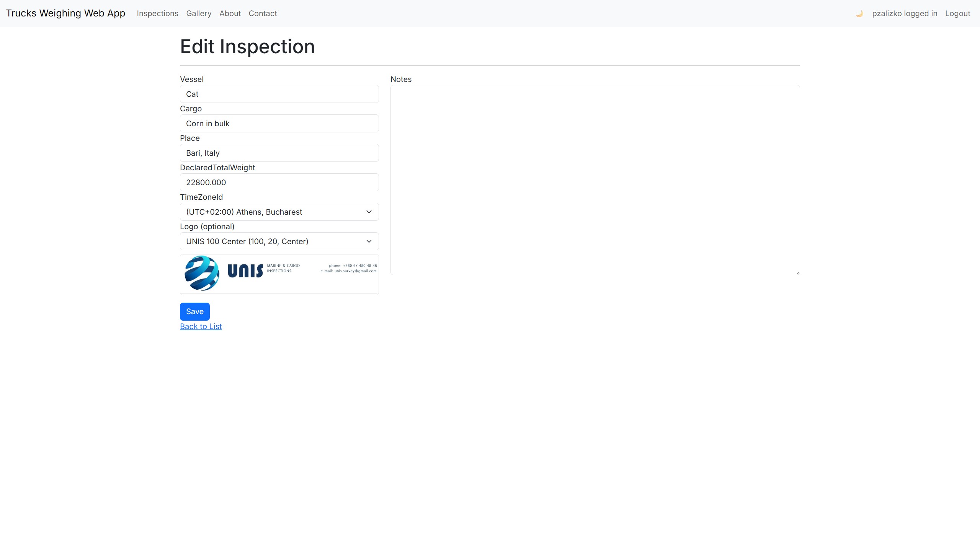980x551 pixels.
Task: Click the Trucks Weighing Web App brand
Action: tap(65, 13)
